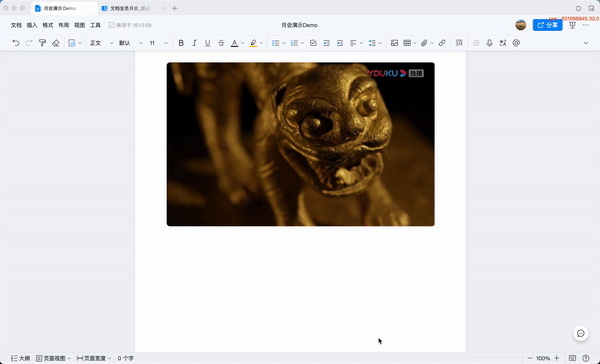The image size is (600, 364).
Task: Toggle underline formatting
Action: pos(207,43)
